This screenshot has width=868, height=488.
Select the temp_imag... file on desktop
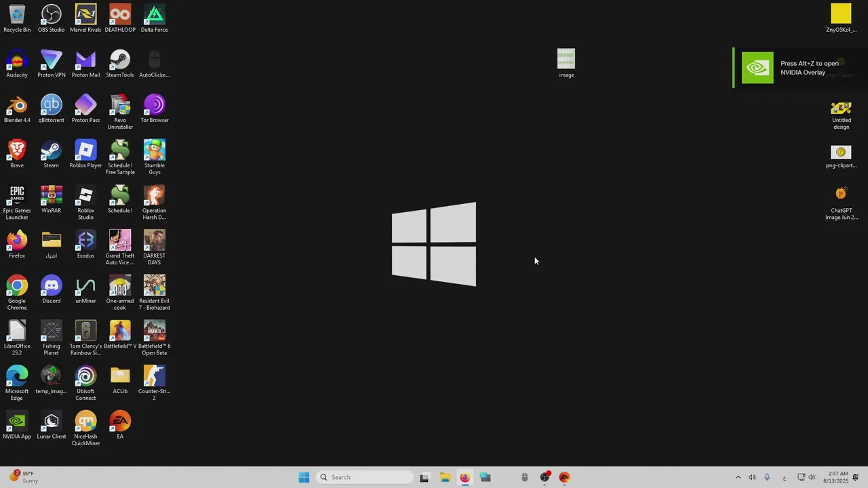coord(52,380)
